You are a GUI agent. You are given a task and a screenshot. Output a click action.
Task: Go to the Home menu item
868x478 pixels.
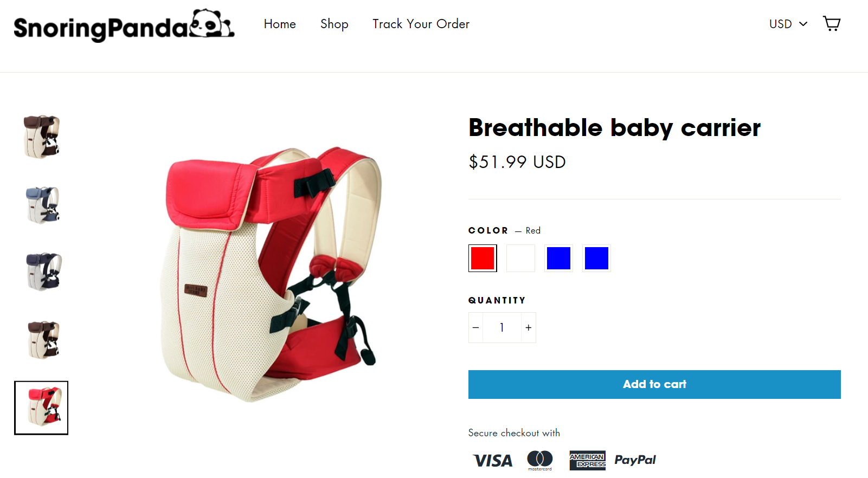pos(280,24)
